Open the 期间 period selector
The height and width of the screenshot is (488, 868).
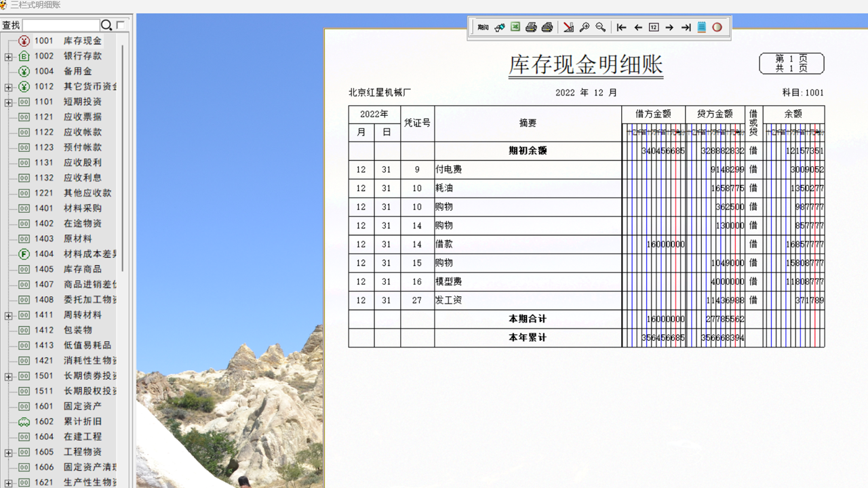pos(483,27)
